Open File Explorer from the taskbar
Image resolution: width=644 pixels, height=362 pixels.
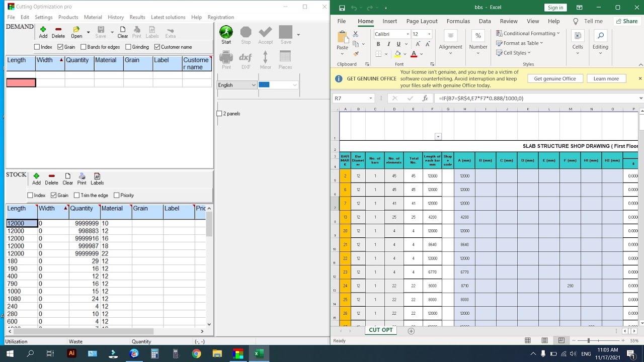click(x=217, y=353)
